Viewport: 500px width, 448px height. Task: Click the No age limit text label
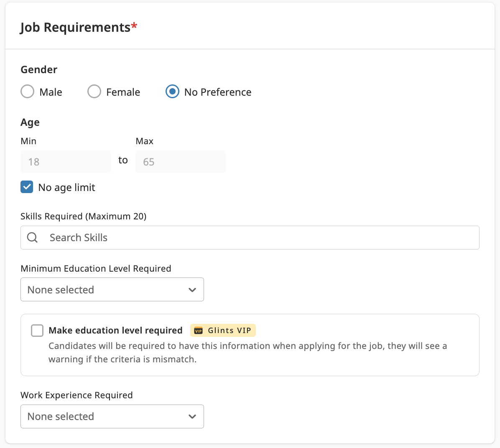pos(66,187)
